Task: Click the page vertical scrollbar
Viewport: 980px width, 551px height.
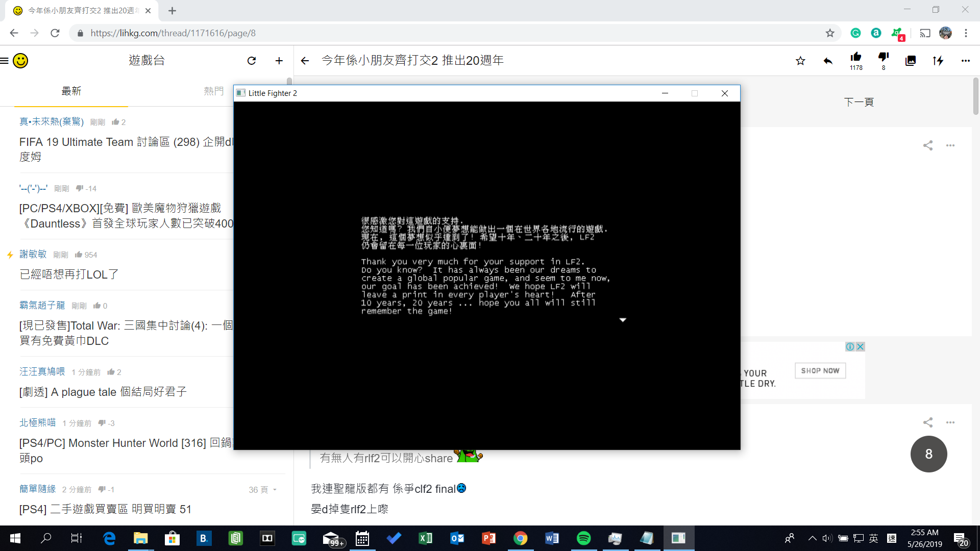Action: click(975, 96)
